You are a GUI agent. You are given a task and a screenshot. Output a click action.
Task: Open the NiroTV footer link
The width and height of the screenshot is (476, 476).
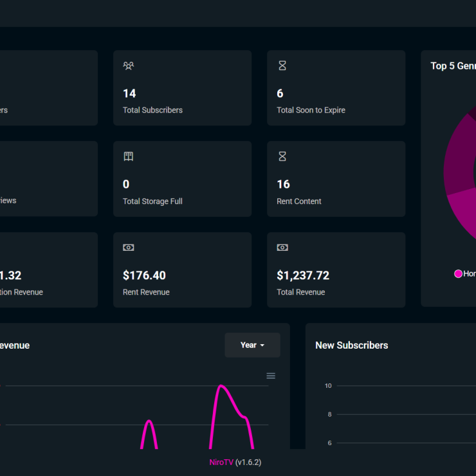pos(221,462)
